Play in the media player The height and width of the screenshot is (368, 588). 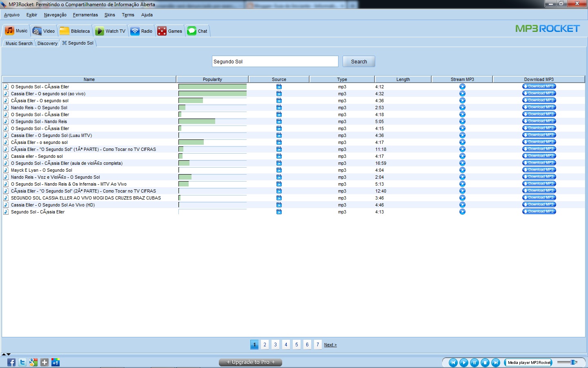[463, 362]
